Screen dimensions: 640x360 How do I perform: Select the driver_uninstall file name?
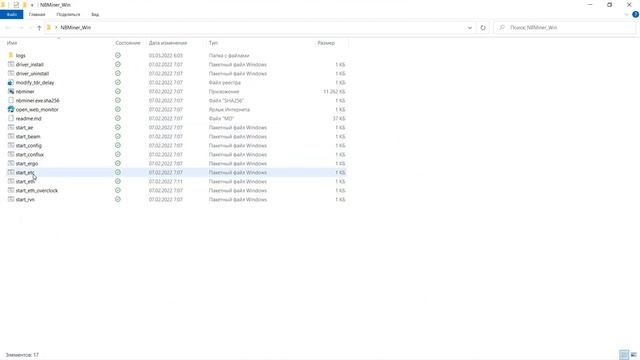point(32,73)
